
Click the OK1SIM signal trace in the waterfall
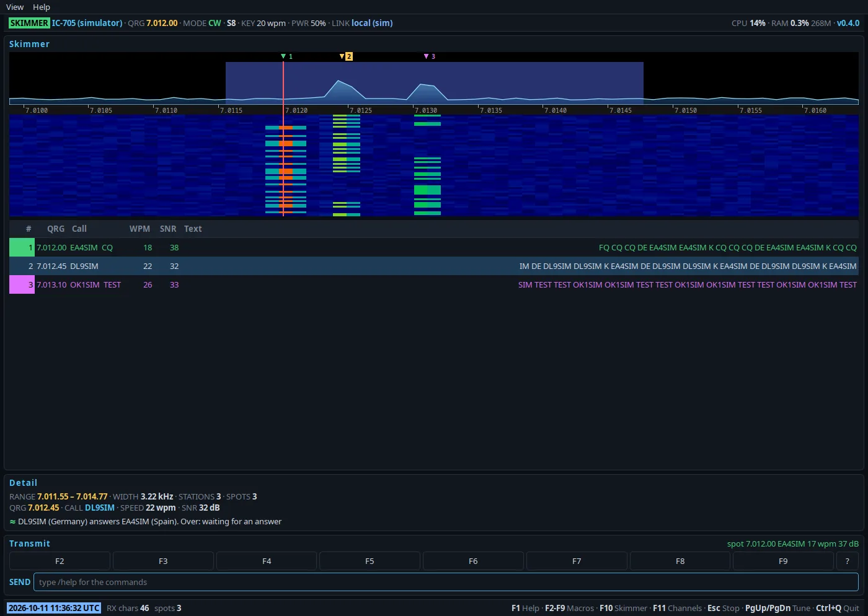point(427,165)
